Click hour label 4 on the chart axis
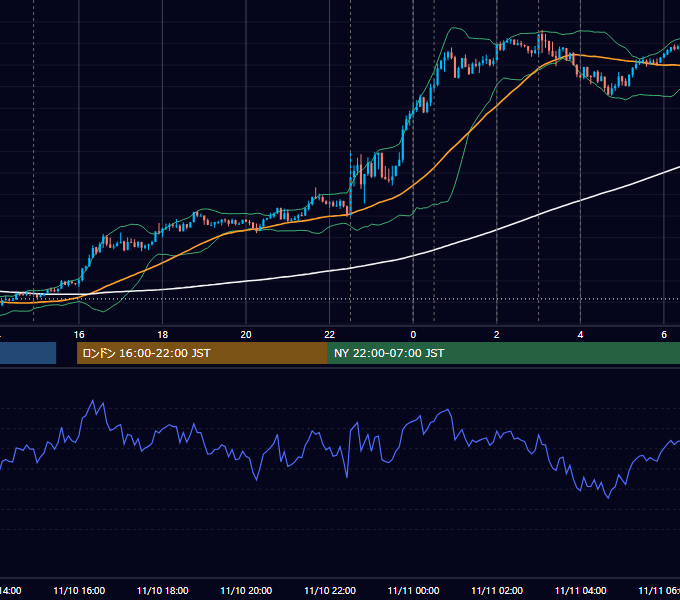The image size is (680, 600). (580, 335)
